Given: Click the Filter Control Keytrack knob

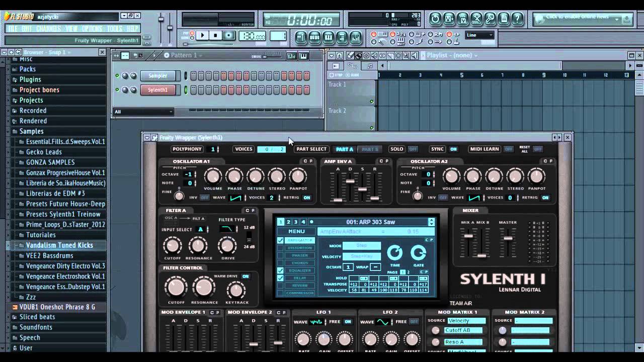Looking at the screenshot, I should coord(236,290).
